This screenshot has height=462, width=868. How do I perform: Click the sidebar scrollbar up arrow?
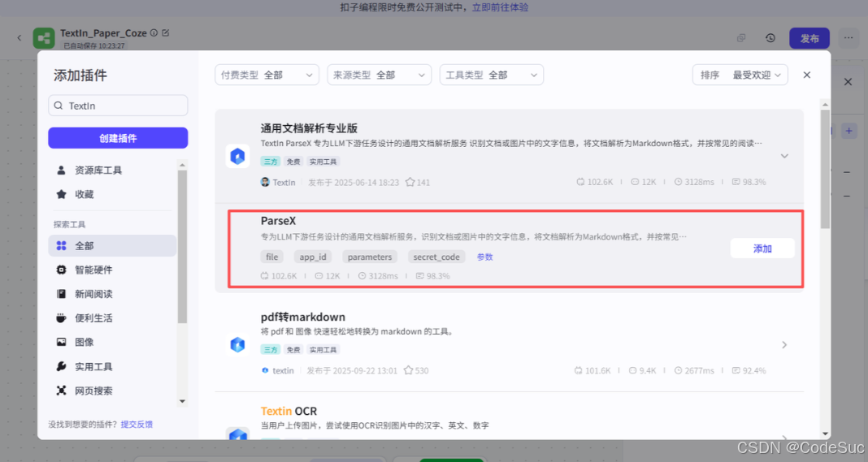[182, 165]
